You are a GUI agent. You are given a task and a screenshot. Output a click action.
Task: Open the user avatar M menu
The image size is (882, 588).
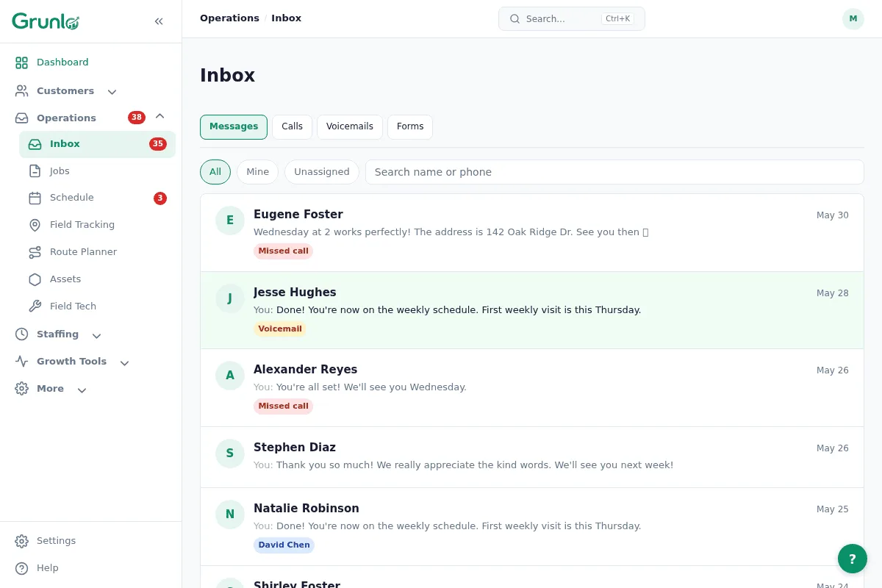click(853, 19)
